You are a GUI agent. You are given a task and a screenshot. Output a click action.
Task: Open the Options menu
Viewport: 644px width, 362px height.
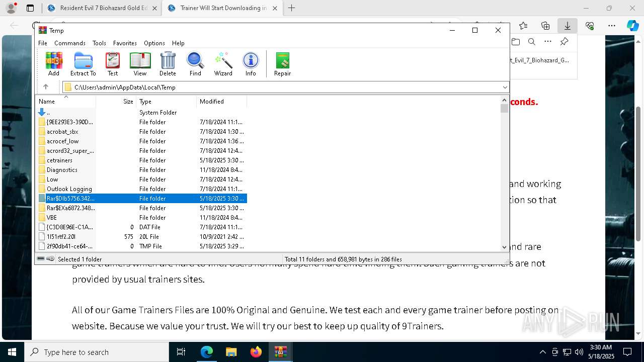pos(154,43)
